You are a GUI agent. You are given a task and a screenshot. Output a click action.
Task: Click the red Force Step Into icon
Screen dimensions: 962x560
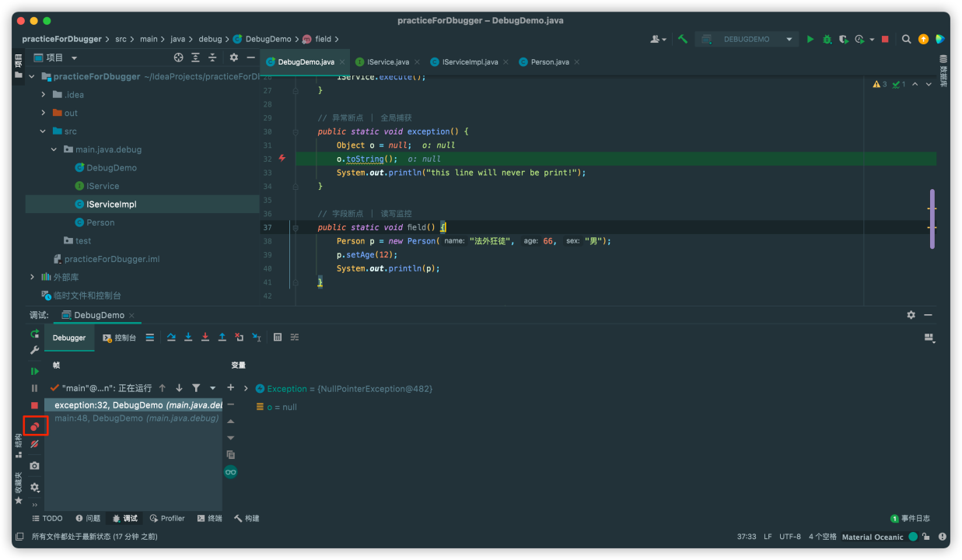pyautogui.click(x=205, y=337)
